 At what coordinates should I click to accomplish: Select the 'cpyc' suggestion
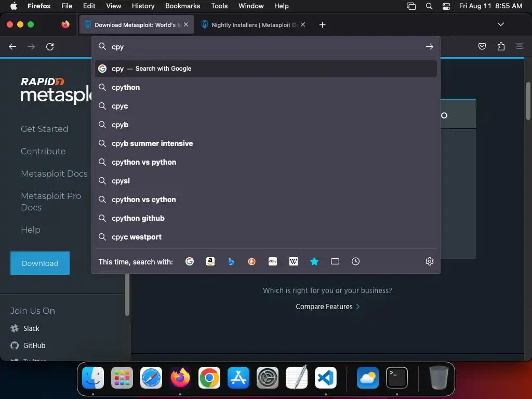(x=266, y=106)
